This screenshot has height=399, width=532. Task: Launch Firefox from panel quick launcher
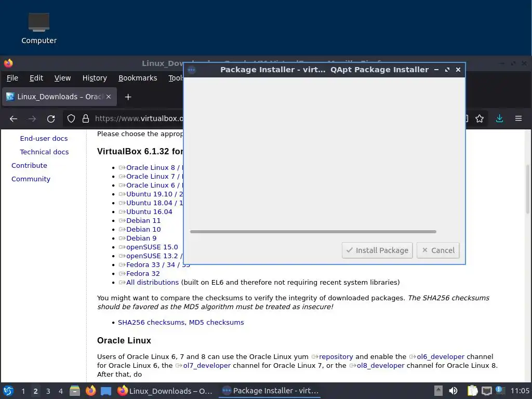[x=90, y=391]
